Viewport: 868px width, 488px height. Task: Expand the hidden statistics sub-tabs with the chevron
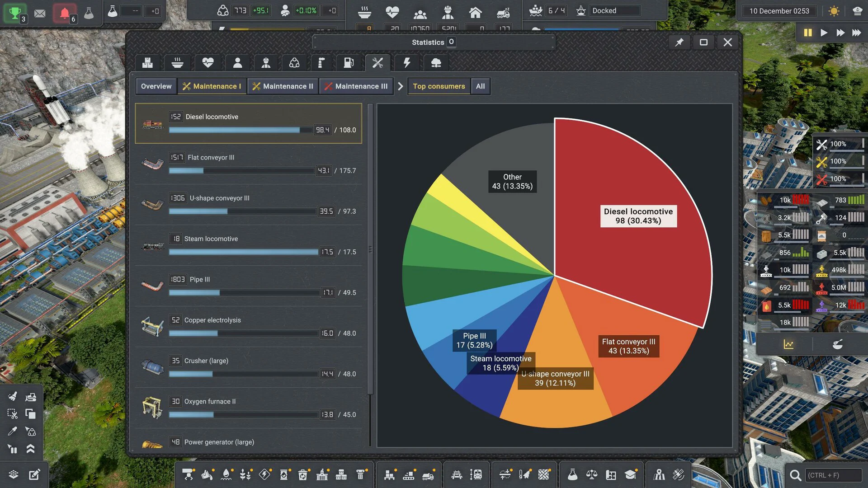401,86
